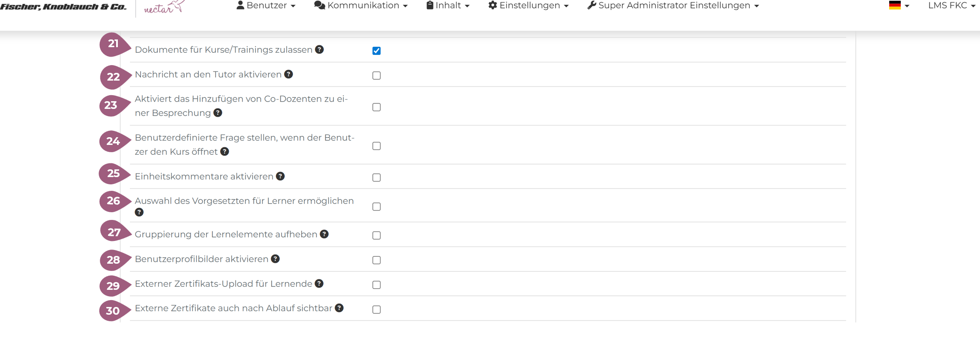Enable Nachricht an den Tutor aktivieren checkbox

coord(377,75)
